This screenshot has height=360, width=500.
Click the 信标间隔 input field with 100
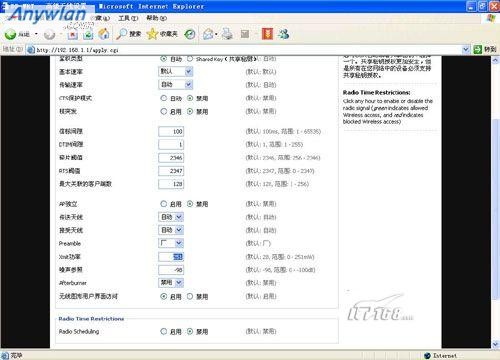coord(171,131)
